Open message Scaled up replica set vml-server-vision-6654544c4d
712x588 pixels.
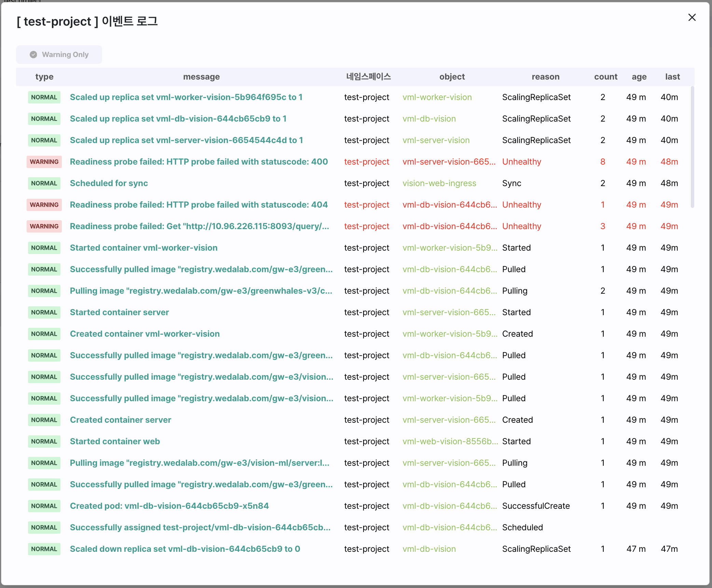(187, 140)
